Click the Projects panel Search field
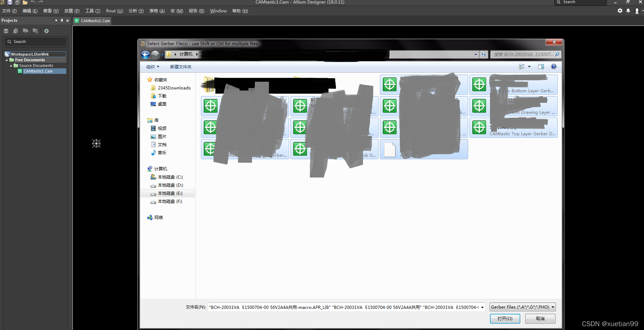Screen dimensions: 644x330 tap(35, 42)
